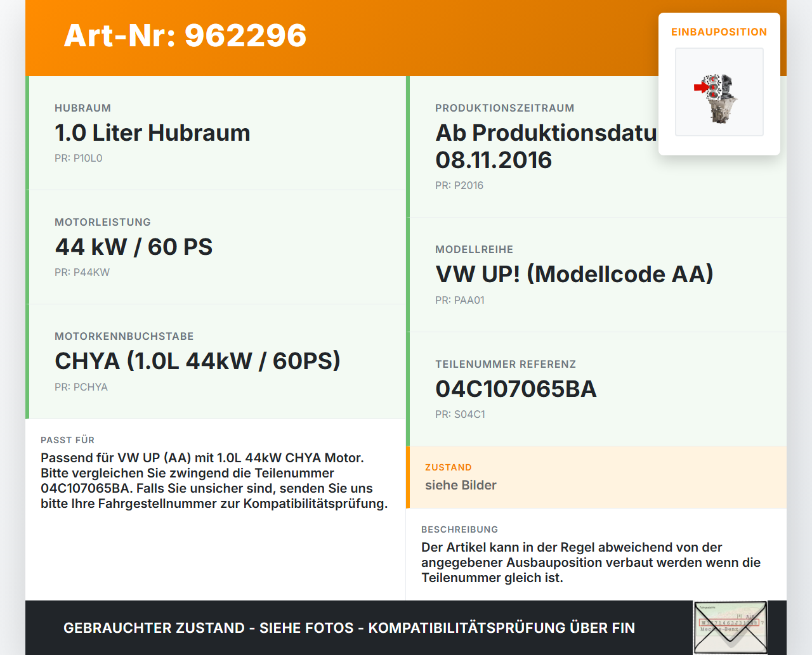Select the text 1.0 Liter Hubraum

tap(152, 133)
